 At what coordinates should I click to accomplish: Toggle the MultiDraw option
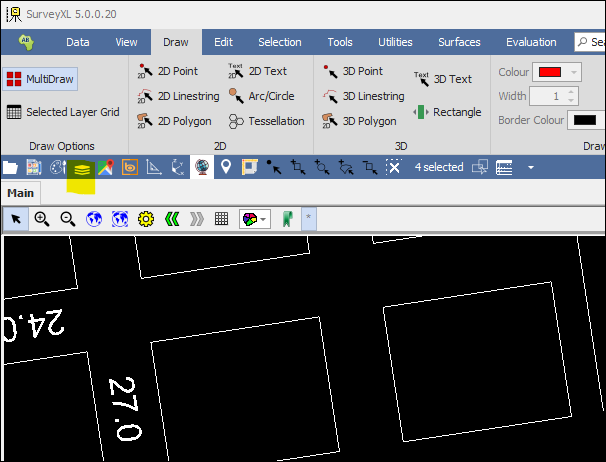pos(39,78)
